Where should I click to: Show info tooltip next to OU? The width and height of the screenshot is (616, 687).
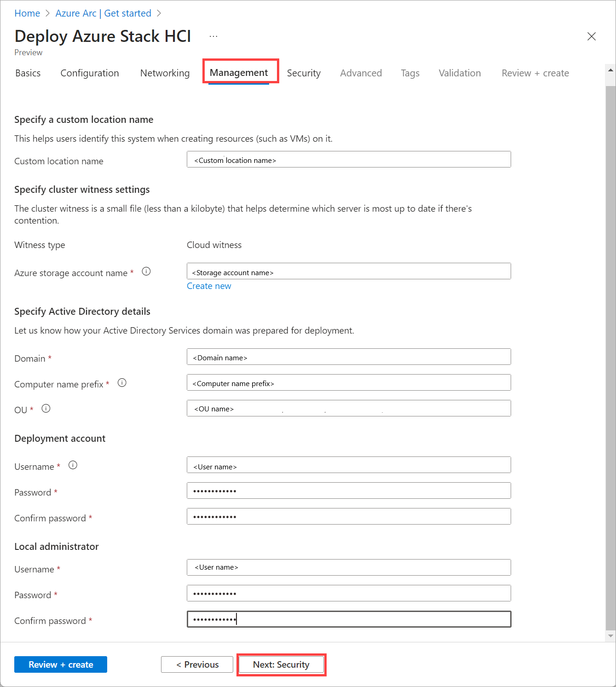[x=46, y=409]
